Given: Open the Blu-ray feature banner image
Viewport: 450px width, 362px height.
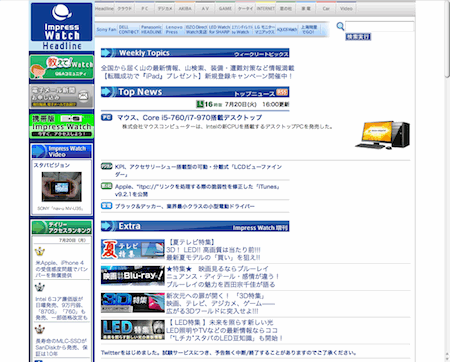Looking at the screenshot, I should [133, 276].
